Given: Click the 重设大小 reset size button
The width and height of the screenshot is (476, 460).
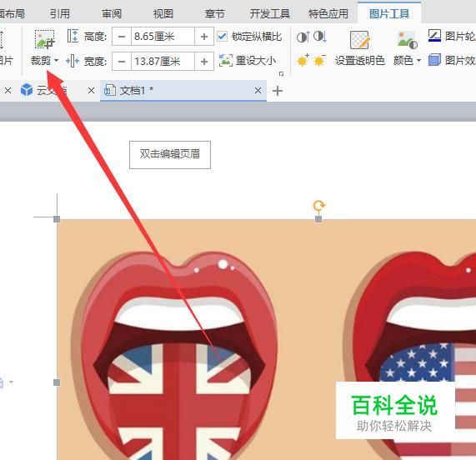Looking at the screenshot, I should click(x=248, y=61).
